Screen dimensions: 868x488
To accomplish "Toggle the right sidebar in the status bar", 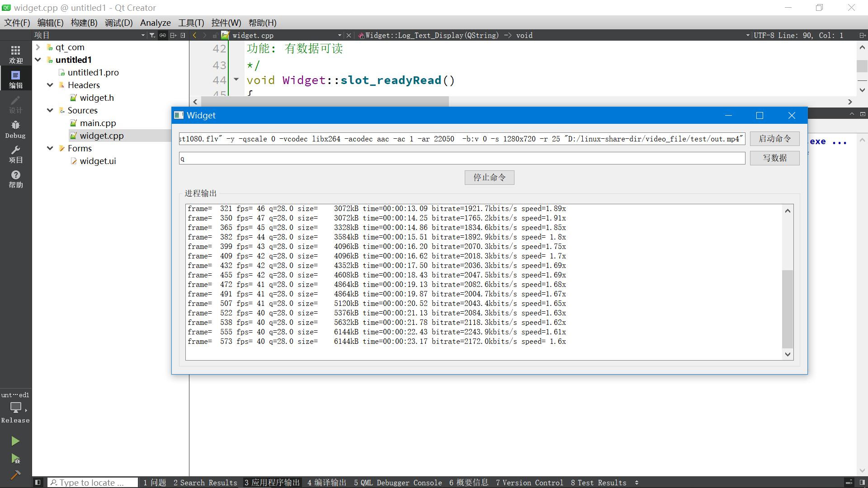I will click(862, 483).
